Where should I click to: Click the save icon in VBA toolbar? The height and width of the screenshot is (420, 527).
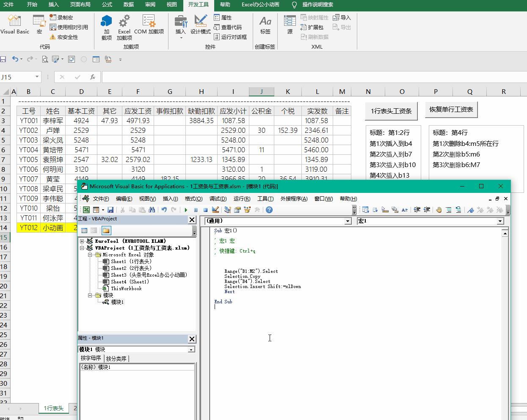pos(110,210)
